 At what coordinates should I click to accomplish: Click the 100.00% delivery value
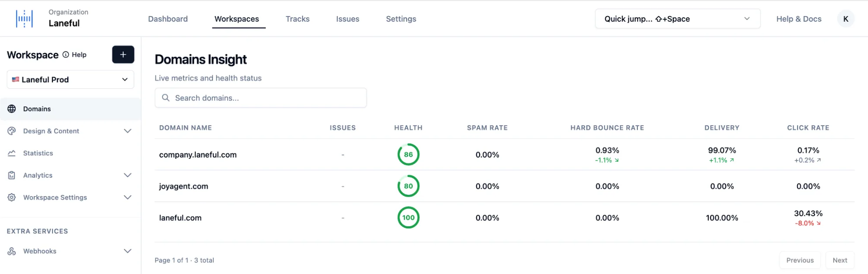coord(722,218)
